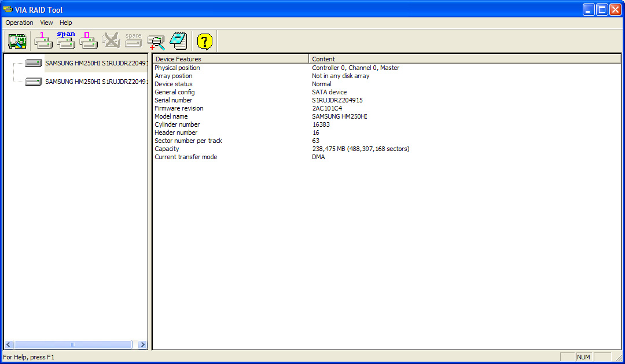The width and height of the screenshot is (625, 364).
Task: Click the General config row label
Action: click(175, 92)
